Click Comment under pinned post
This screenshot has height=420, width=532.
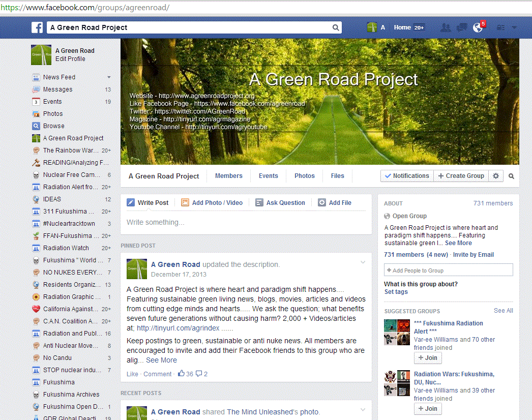(x=158, y=374)
